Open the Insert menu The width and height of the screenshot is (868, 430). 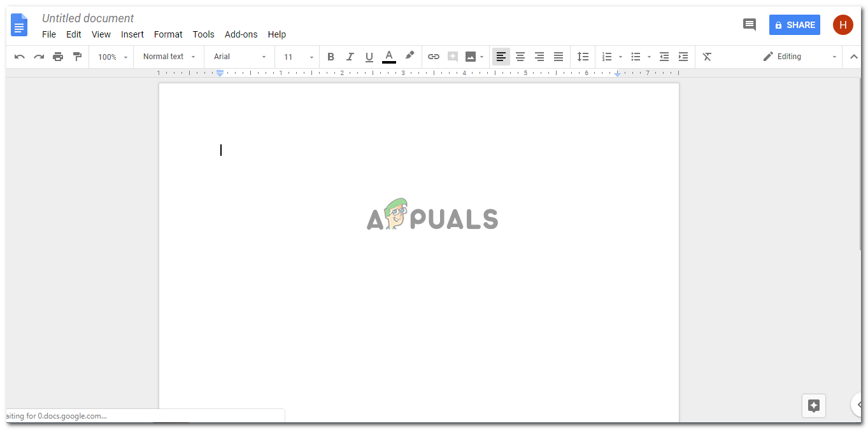click(x=132, y=34)
